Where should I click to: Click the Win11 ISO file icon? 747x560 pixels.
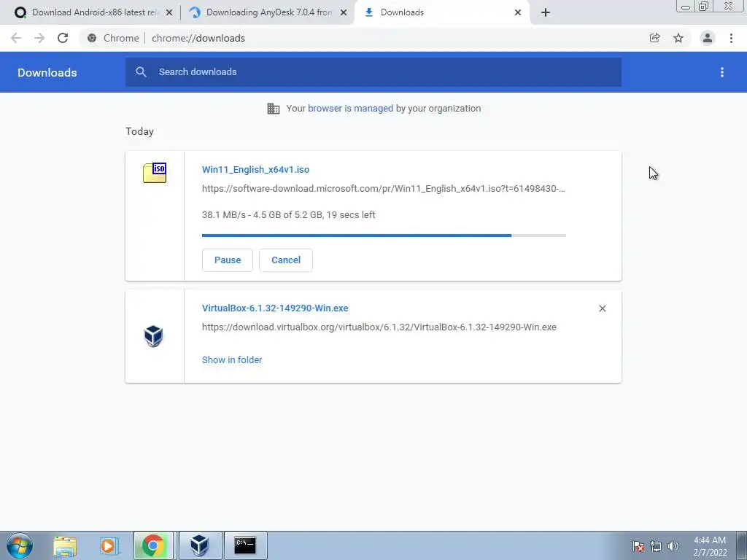(x=155, y=173)
